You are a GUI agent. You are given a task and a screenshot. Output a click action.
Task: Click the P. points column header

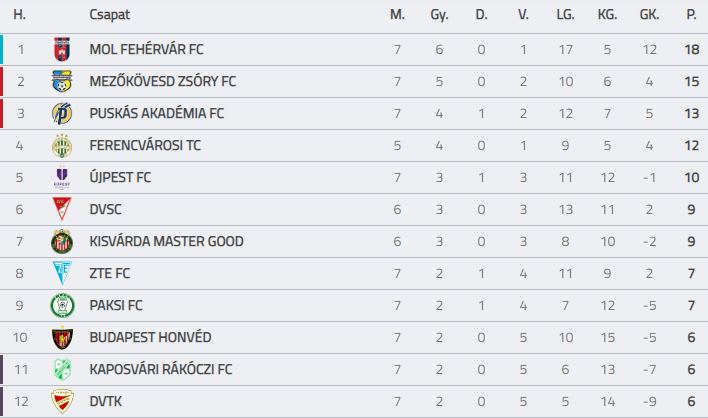[691, 15]
